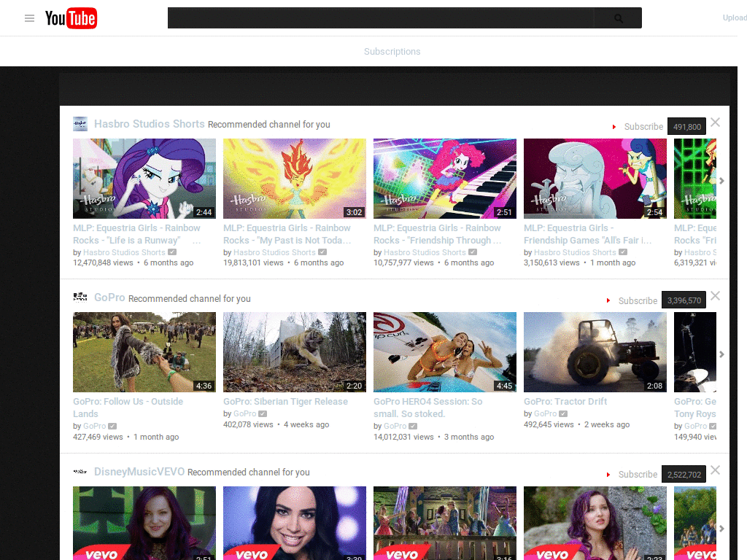Click verified badge under 3,150,613 views video
The image size is (747, 560).
pyautogui.click(x=623, y=252)
